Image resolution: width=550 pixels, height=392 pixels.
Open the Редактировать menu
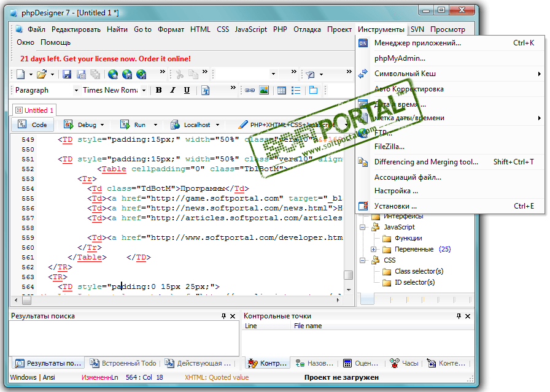pos(76,29)
